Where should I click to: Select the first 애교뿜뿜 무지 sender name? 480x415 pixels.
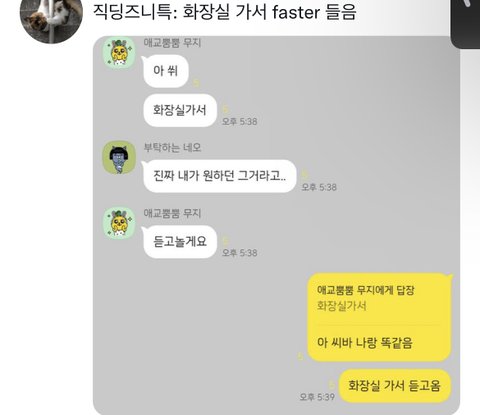coord(172,43)
